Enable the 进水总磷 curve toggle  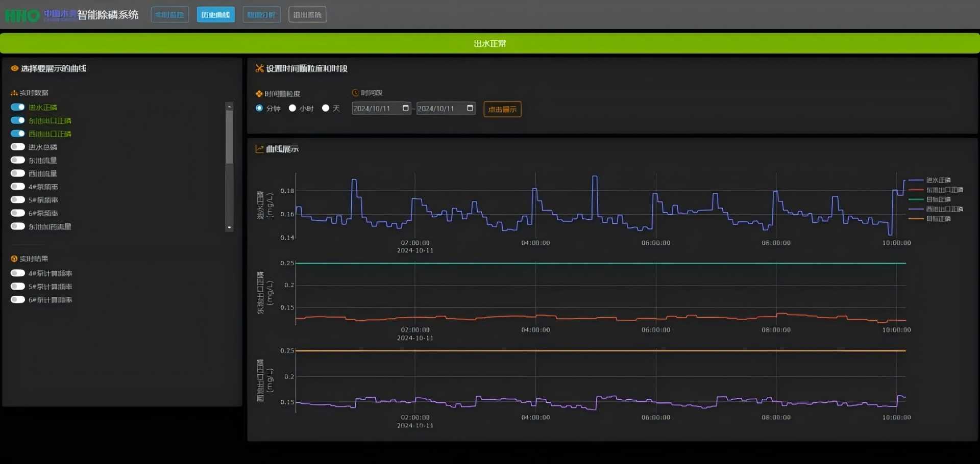18,147
